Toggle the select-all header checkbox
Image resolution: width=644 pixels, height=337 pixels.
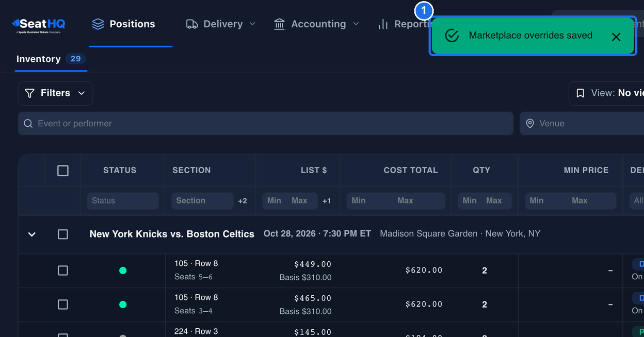[63, 171]
